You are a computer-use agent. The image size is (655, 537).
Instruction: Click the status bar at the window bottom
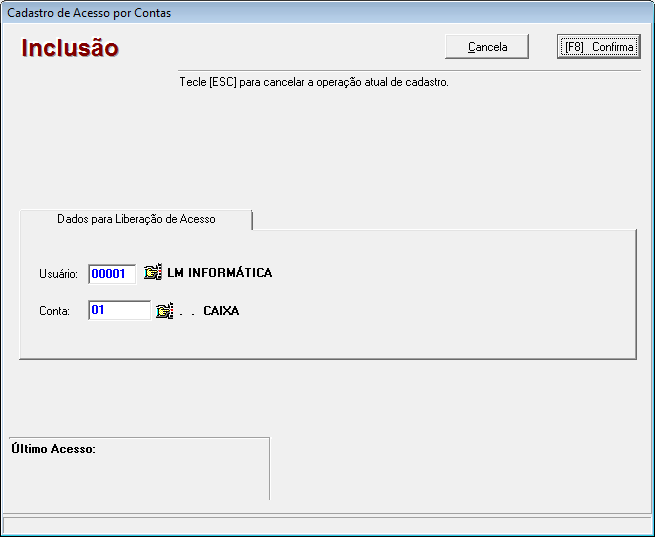(327, 525)
